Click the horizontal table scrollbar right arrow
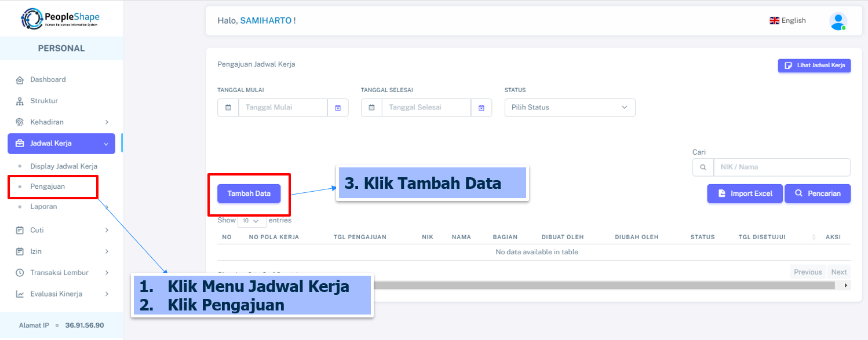 (x=846, y=286)
